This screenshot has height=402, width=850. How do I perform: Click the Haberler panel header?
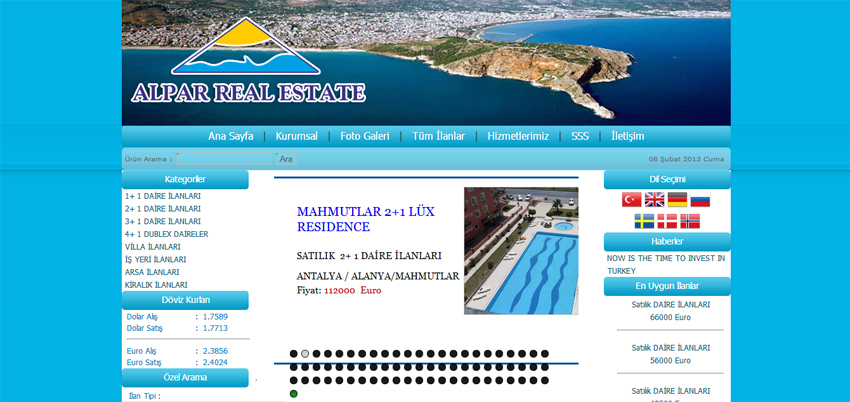point(667,242)
